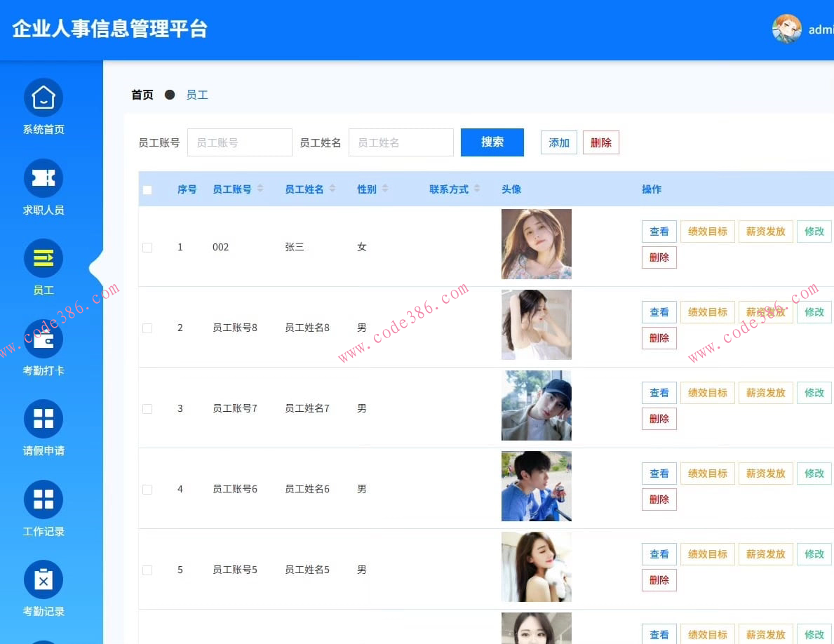Open the 工作记录 work record icon
Image resolution: width=834 pixels, height=644 pixels.
pyautogui.click(x=43, y=499)
